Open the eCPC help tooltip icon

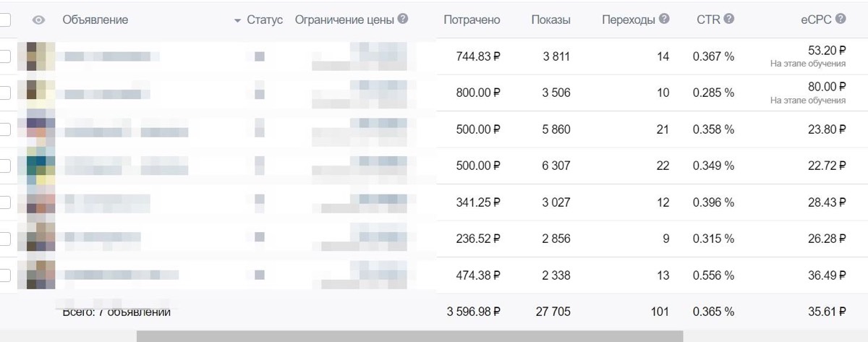coord(840,20)
